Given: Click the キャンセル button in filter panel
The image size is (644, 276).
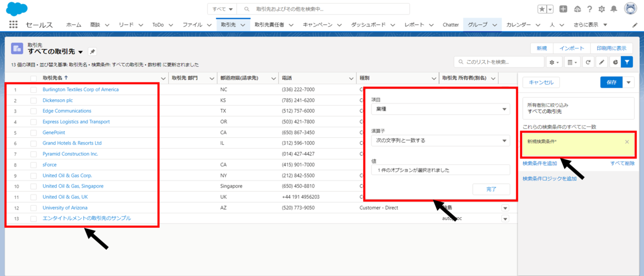Looking at the screenshot, I should (541, 82).
